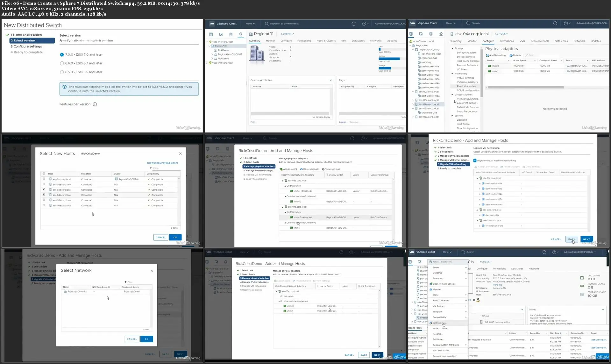Open Menu dropdown in RegionA01 view header
This screenshot has width=611, height=364.
(x=250, y=24)
